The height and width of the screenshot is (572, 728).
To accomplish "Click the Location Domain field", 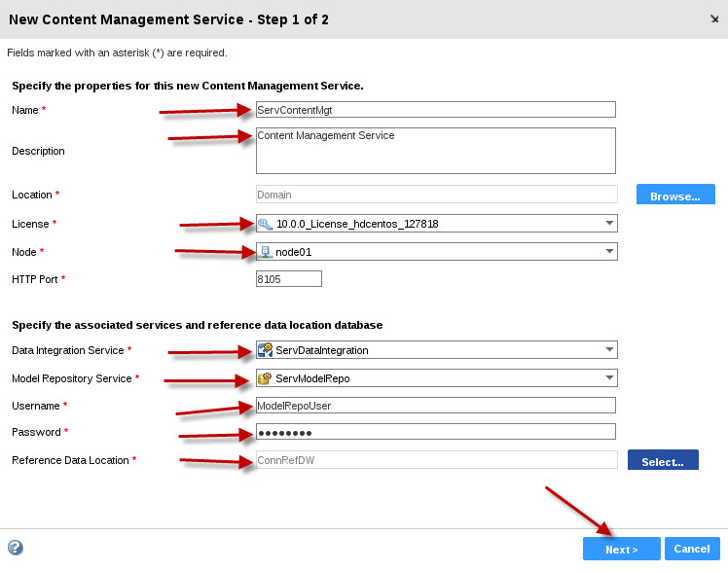I will pyautogui.click(x=437, y=195).
